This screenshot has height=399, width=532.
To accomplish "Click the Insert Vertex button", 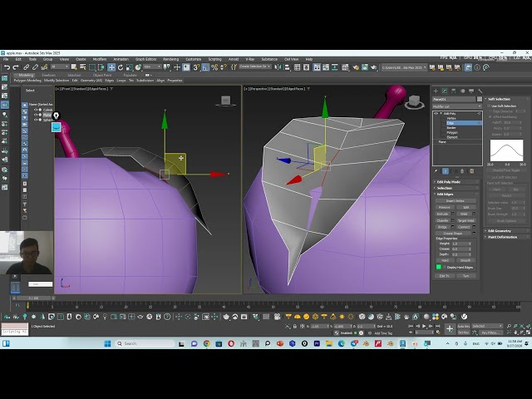I will (456, 201).
